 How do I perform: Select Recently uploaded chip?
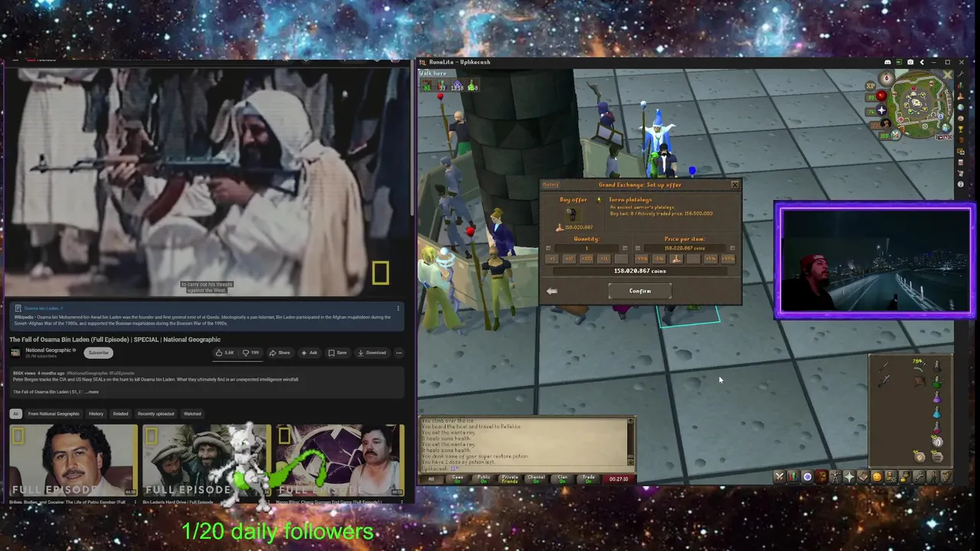click(156, 414)
